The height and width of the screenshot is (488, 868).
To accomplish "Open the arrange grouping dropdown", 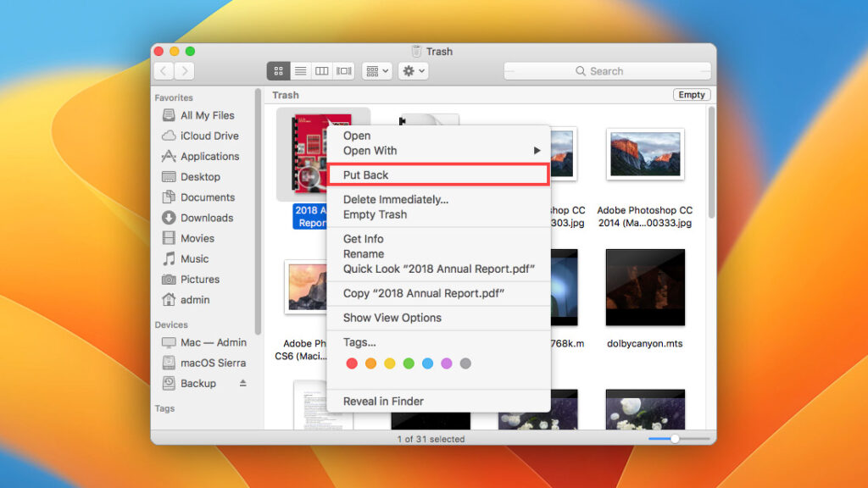I will click(x=376, y=70).
